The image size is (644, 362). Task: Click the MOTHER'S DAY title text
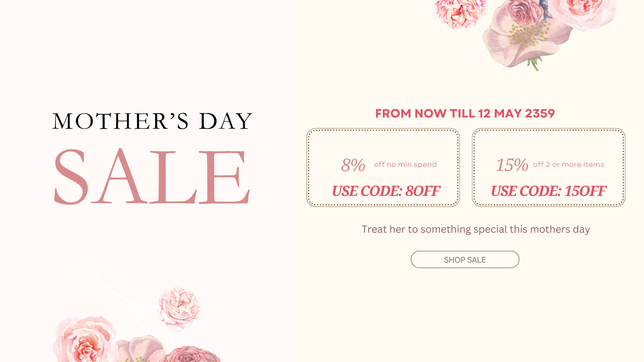click(x=152, y=121)
